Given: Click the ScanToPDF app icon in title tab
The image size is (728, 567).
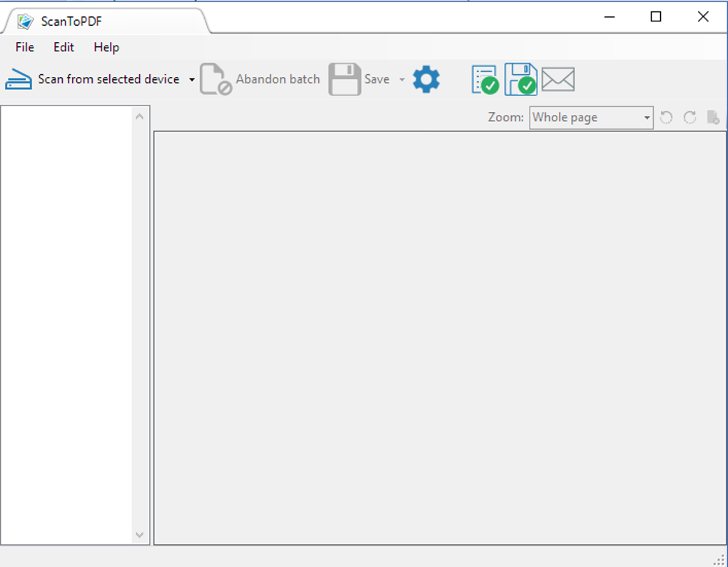Looking at the screenshot, I should (x=26, y=21).
